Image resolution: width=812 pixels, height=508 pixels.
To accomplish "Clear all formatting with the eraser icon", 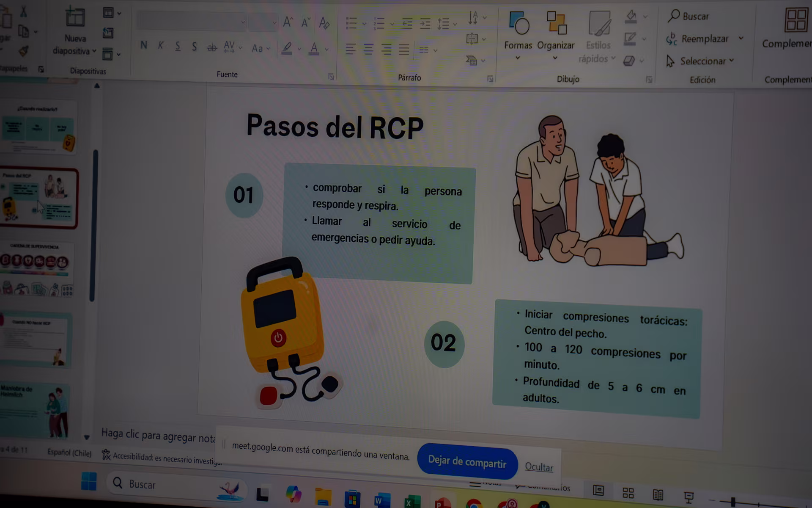I will click(x=324, y=23).
